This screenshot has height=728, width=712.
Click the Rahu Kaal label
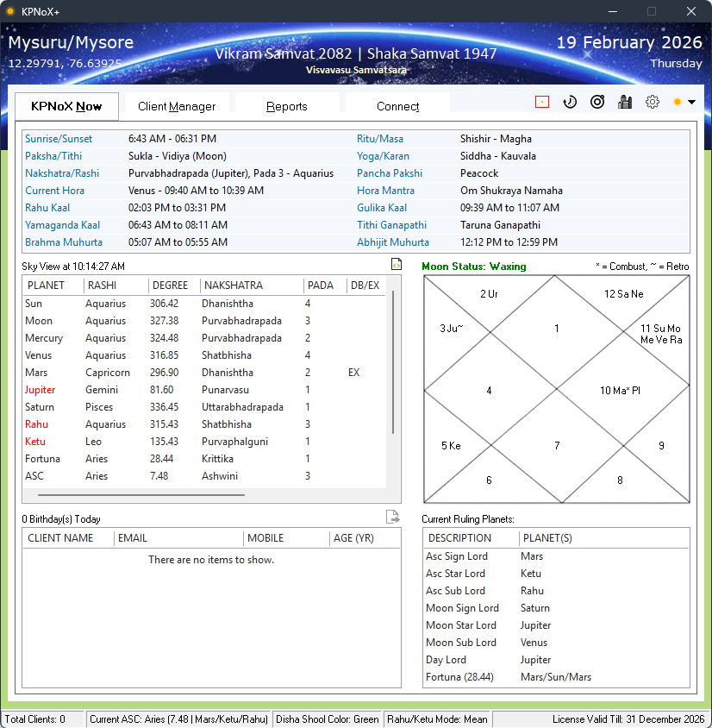coord(47,208)
